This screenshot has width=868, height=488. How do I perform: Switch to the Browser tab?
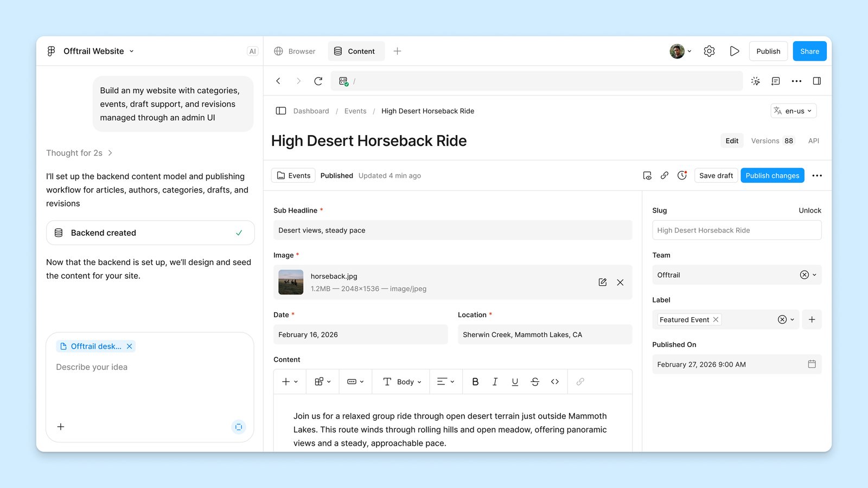tap(295, 51)
